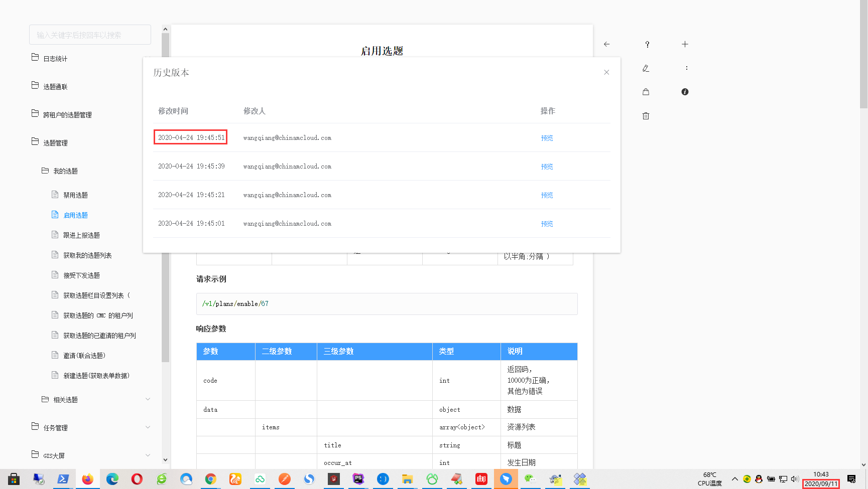Image resolution: width=868 pixels, height=489 pixels.
Task: Open 禁用选题 document in sidebar
Action: coord(75,195)
